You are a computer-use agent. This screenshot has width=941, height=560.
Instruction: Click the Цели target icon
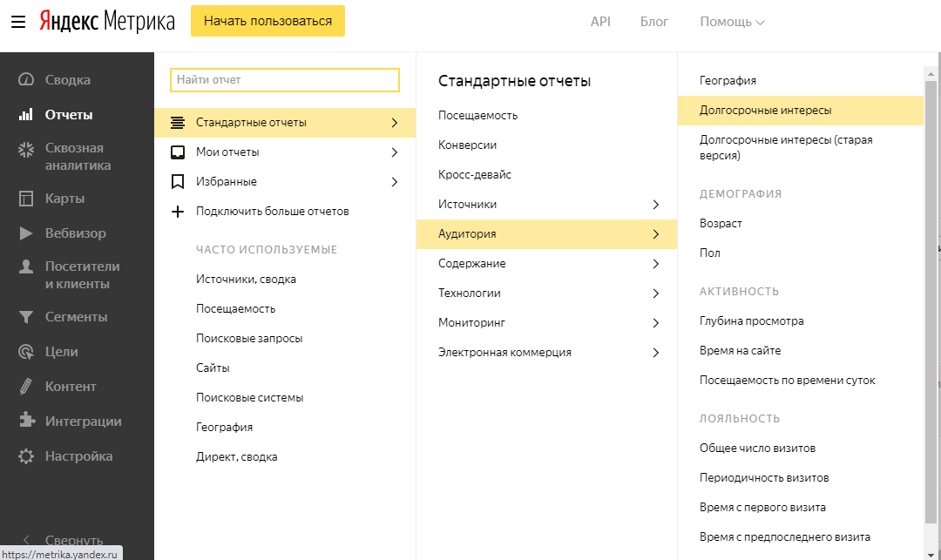coord(26,351)
